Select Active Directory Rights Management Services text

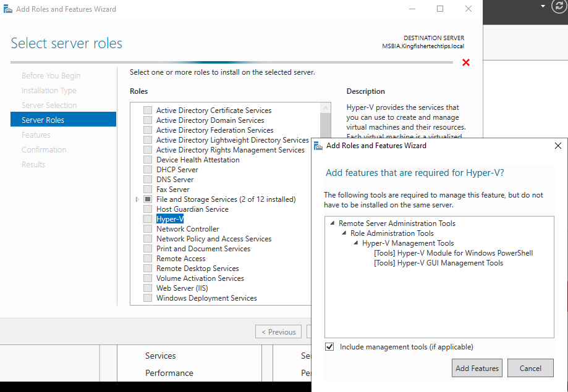click(x=231, y=150)
